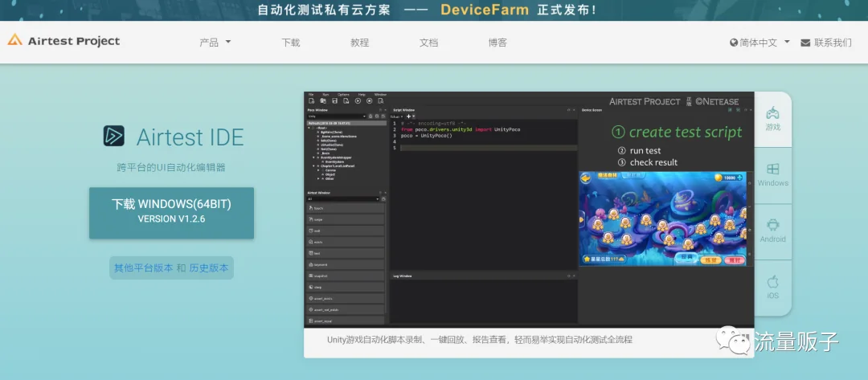Click into script editor line 5

(x=489, y=148)
